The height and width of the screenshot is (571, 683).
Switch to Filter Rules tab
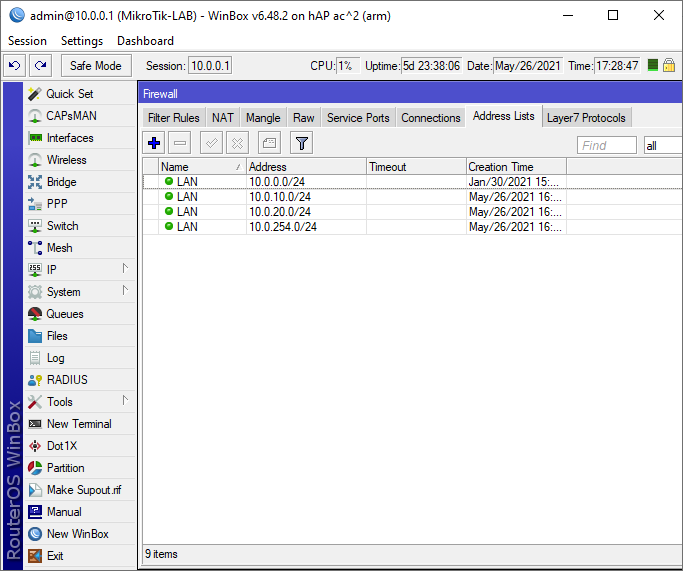[x=173, y=118]
